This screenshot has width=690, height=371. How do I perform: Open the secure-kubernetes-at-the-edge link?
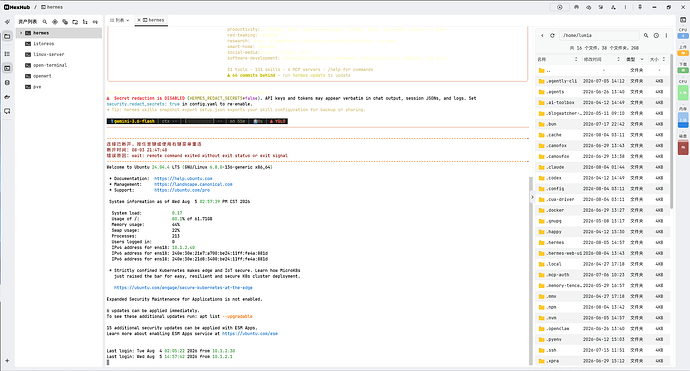[x=183, y=287]
